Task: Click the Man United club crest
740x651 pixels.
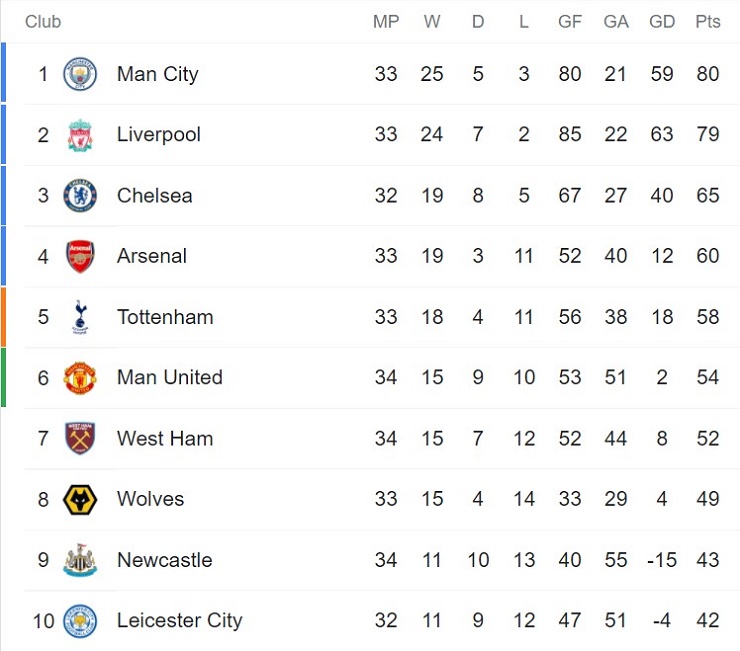Action: (80, 378)
